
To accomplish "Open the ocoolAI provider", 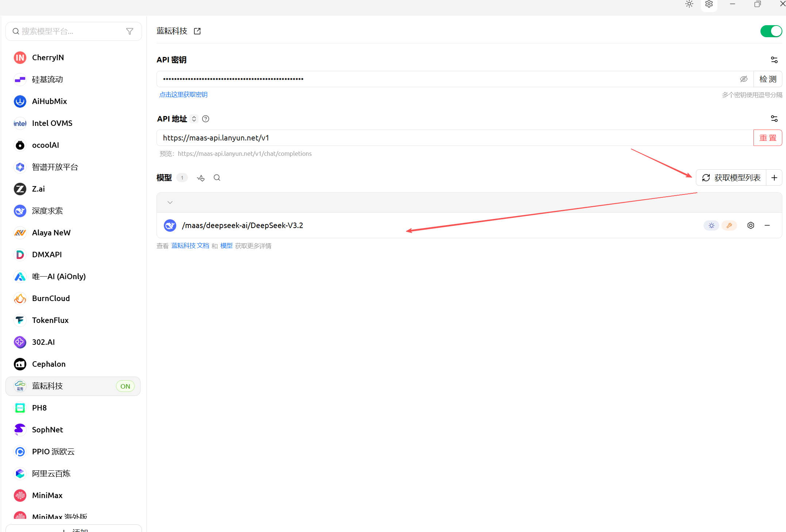I will pyautogui.click(x=73, y=145).
